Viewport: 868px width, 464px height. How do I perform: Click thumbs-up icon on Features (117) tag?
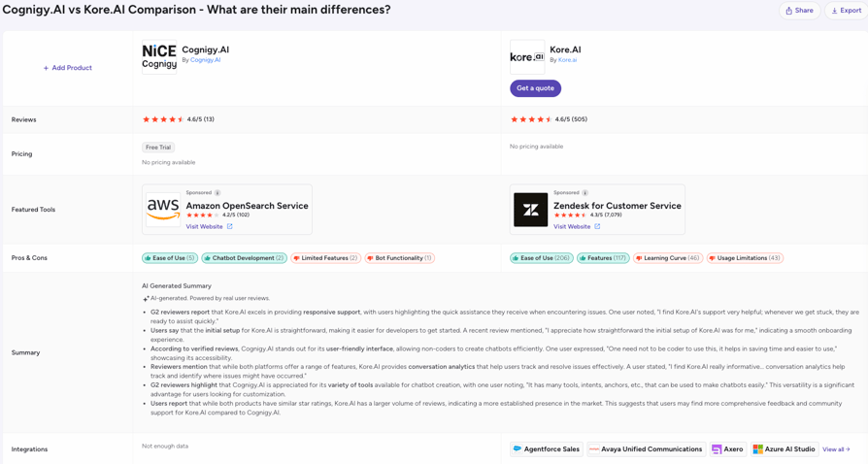tap(583, 258)
